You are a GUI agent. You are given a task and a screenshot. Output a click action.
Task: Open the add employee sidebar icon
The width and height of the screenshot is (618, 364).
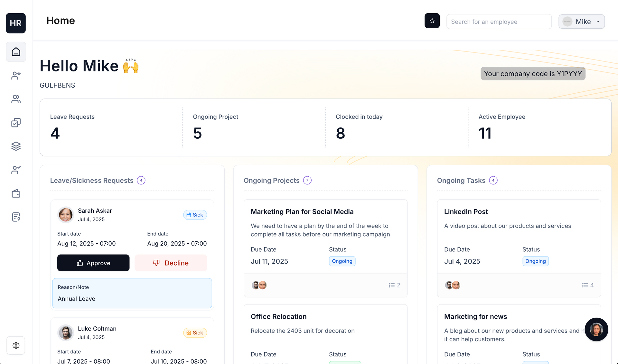tap(16, 76)
